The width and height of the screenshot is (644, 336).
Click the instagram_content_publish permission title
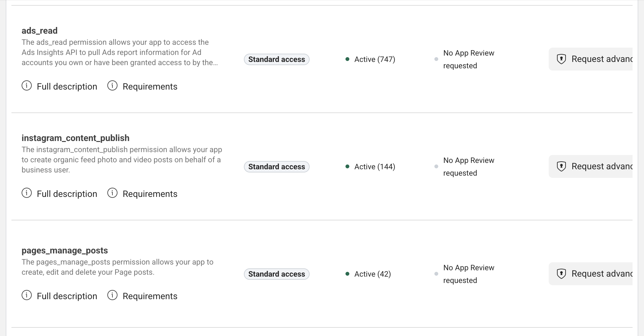click(76, 138)
